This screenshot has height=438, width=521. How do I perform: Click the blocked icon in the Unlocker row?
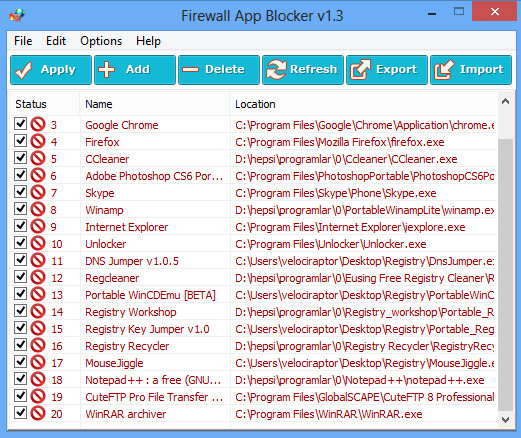(38, 244)
